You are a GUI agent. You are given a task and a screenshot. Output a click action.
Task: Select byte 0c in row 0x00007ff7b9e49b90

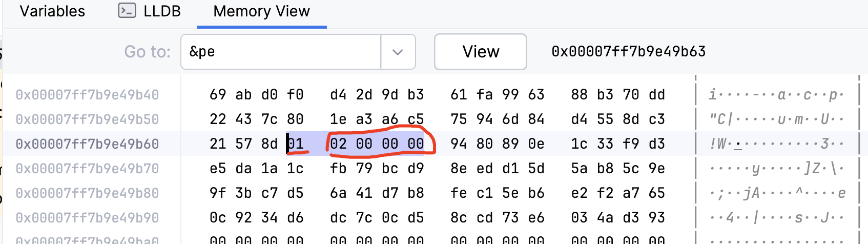218,218
